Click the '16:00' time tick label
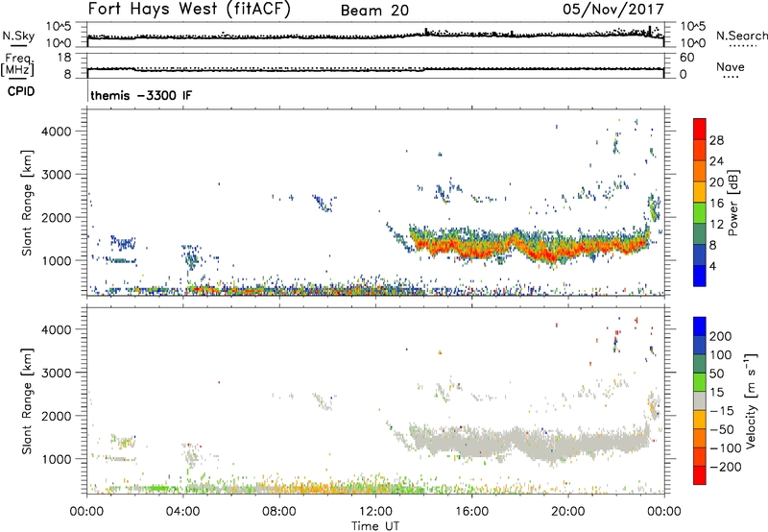This screenshot has width=768, height=532. 471,512
